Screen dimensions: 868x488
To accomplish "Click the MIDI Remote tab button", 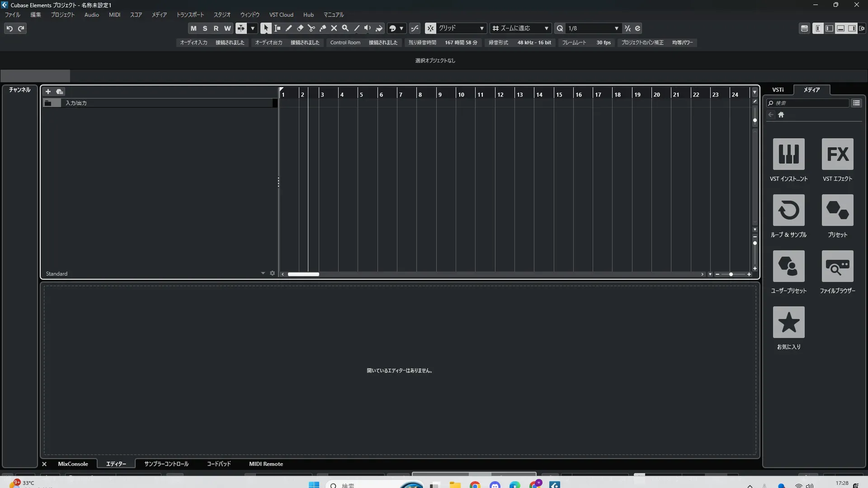I will [266, 464].
